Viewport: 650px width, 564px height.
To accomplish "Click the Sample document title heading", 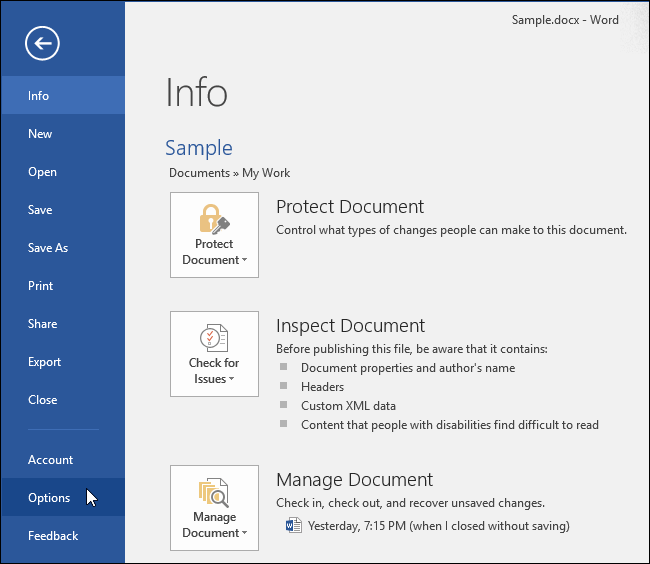I will [198, 148].
